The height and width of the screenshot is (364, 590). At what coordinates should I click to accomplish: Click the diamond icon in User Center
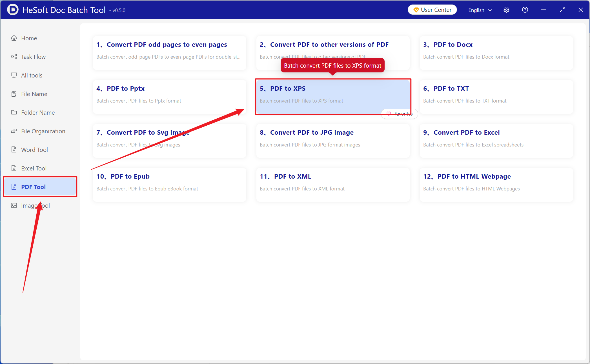point(416,10)
